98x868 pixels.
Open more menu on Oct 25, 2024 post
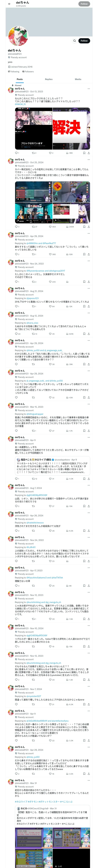89,159
